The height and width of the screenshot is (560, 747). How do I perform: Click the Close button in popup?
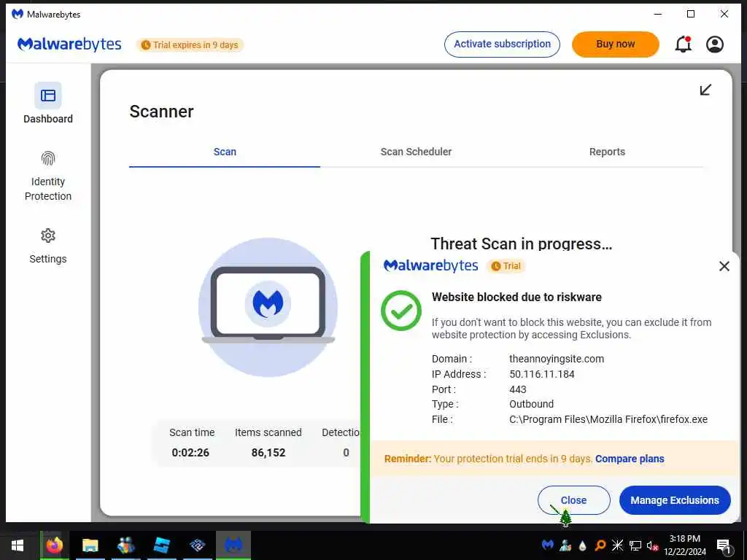[x=573, y=500]
